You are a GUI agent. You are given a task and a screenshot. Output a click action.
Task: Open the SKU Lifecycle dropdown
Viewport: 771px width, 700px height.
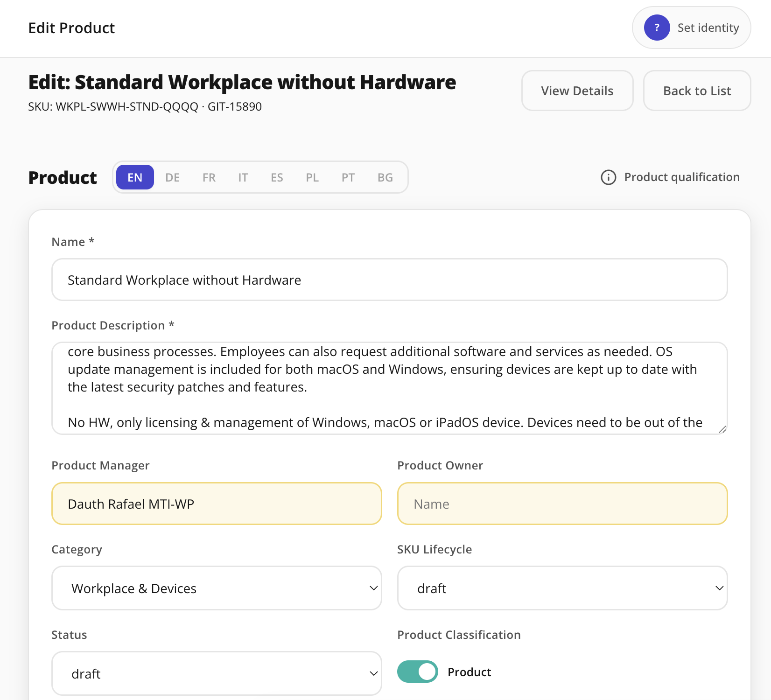tap(562, 588)
